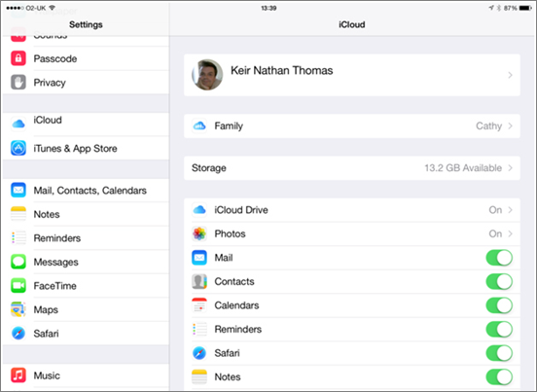The width and height of the screenshot is (537, 392).
Task: Tap the chevron next to Cathy
Action: coord(511,126)
